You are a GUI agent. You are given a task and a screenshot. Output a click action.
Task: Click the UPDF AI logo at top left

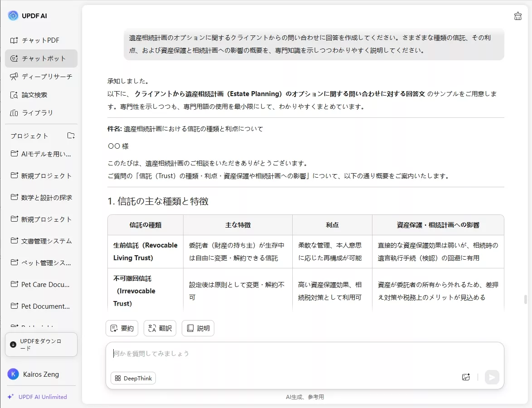point(27,15)
